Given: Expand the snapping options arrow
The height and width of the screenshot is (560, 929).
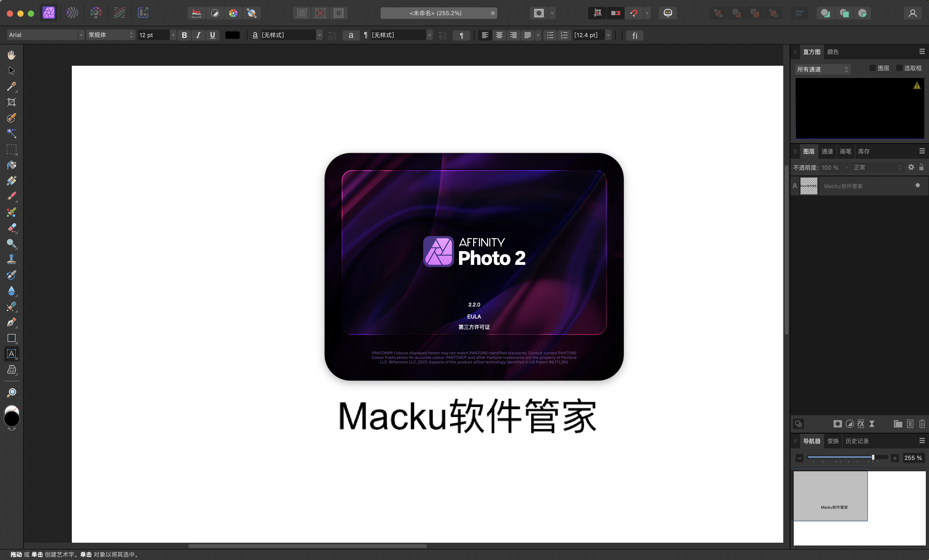Looking at the screenshot, I should (x=647, y=13).
